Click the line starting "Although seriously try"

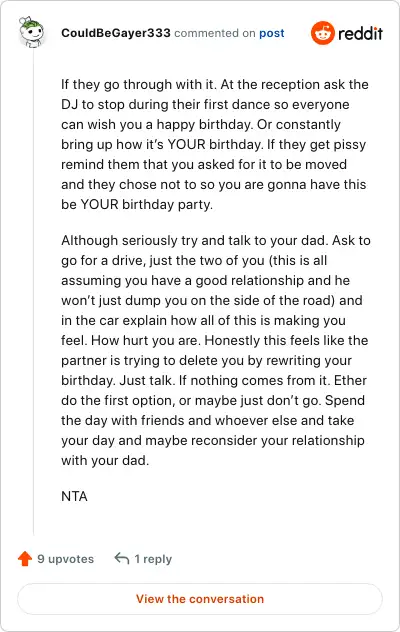point(216,241)
